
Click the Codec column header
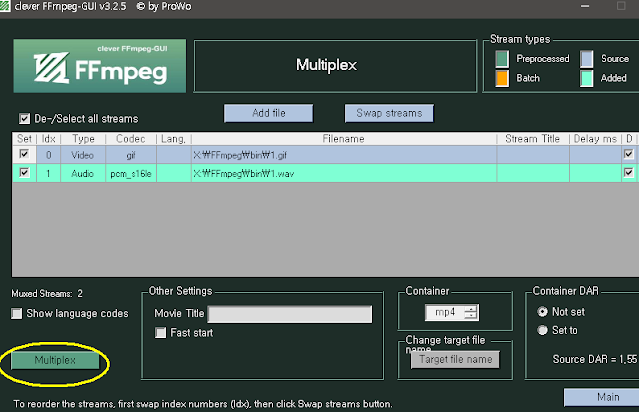coord(131,139)
